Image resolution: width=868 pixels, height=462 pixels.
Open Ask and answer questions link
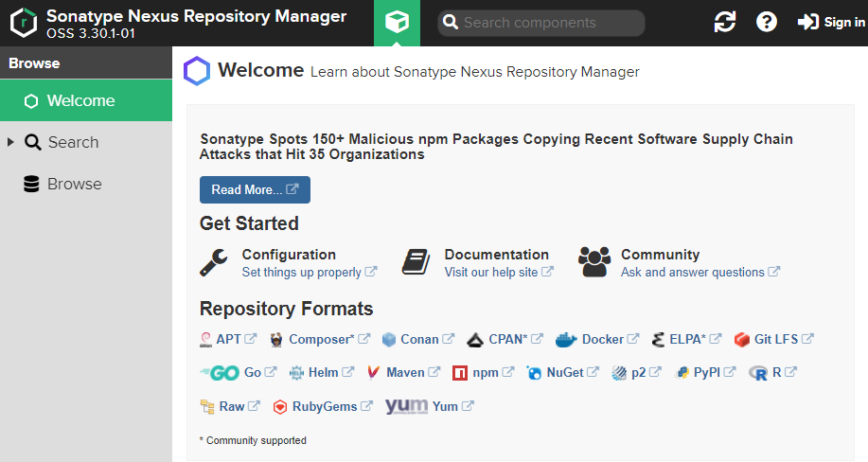(x=700, y=272)
